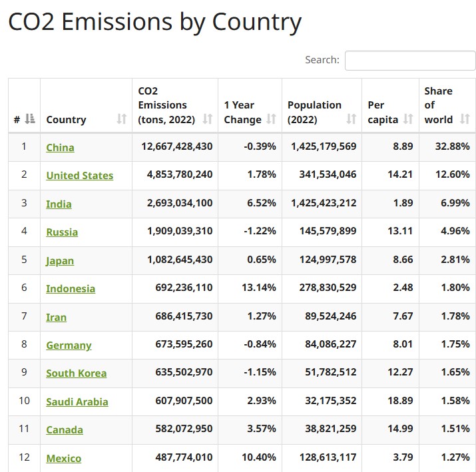
Task: Sort CO2 Emissions column arrows icon
Action: 208,118
